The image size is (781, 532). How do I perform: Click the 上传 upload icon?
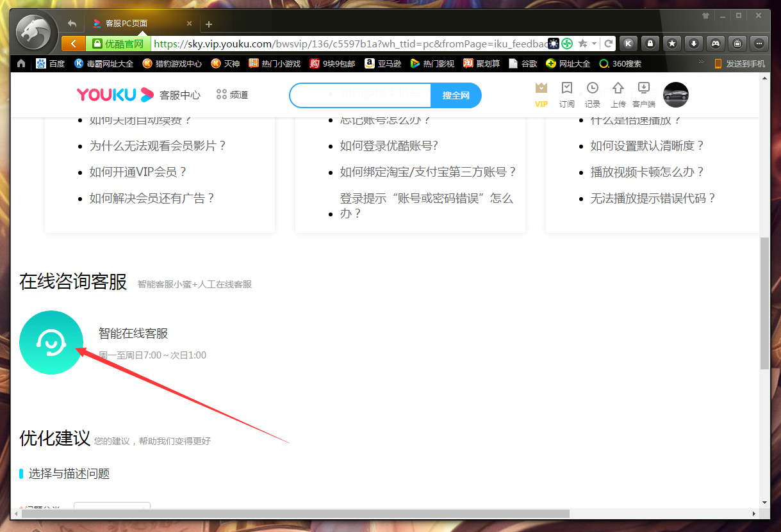(x=618, y=95)
